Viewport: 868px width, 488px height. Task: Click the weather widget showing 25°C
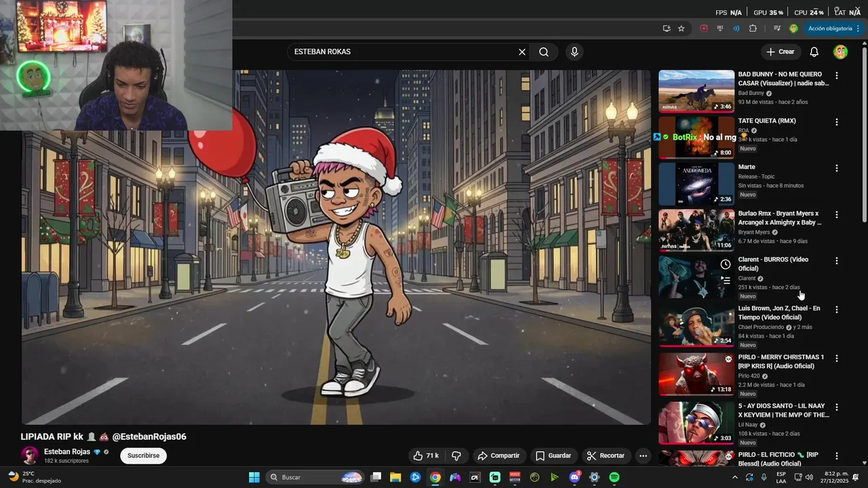pyautogui.click(x=34, y=477)
